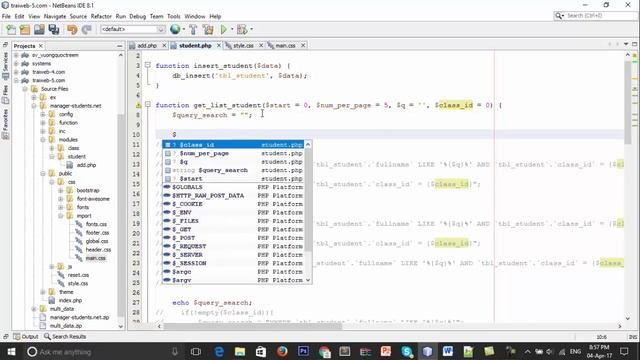Click the search magnifier icon in search box
This screenshot has width=640, height=360.
click(x=558, y=16)
